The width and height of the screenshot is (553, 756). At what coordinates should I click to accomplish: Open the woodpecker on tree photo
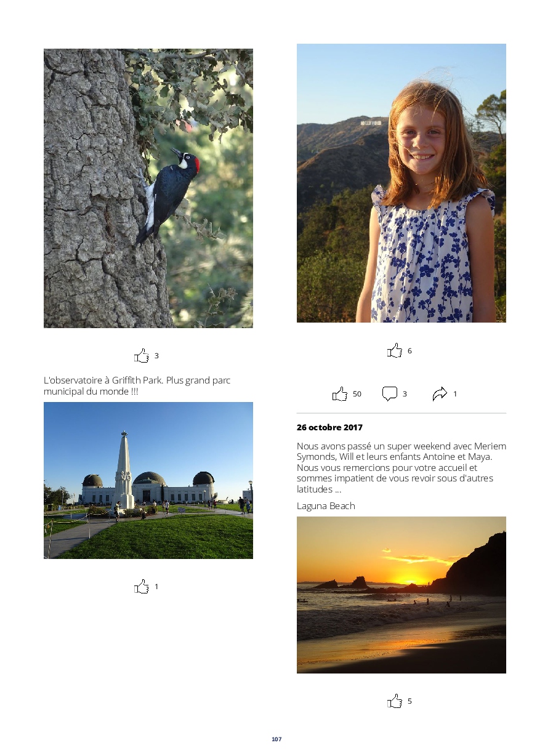(x=148, y=188)
